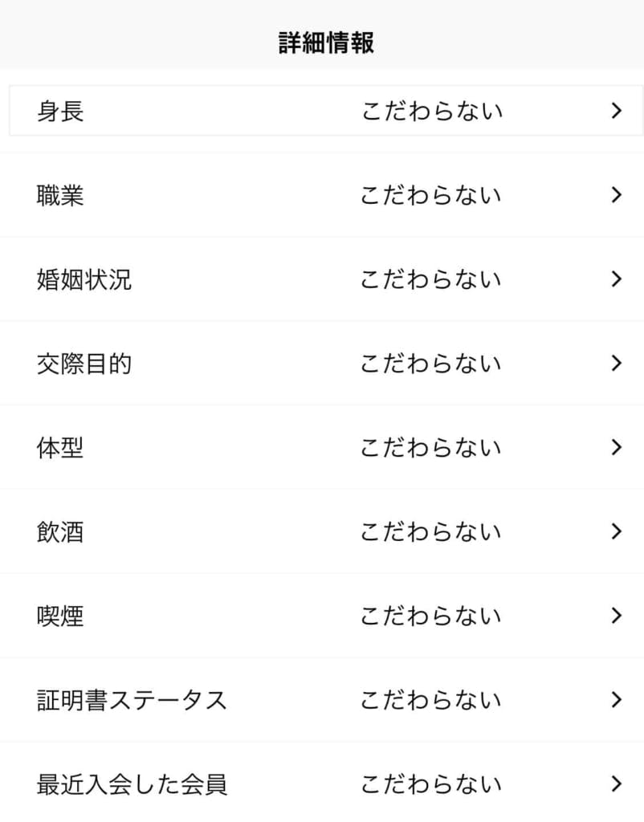Expand the 体型 row chevron

(617, 447)
